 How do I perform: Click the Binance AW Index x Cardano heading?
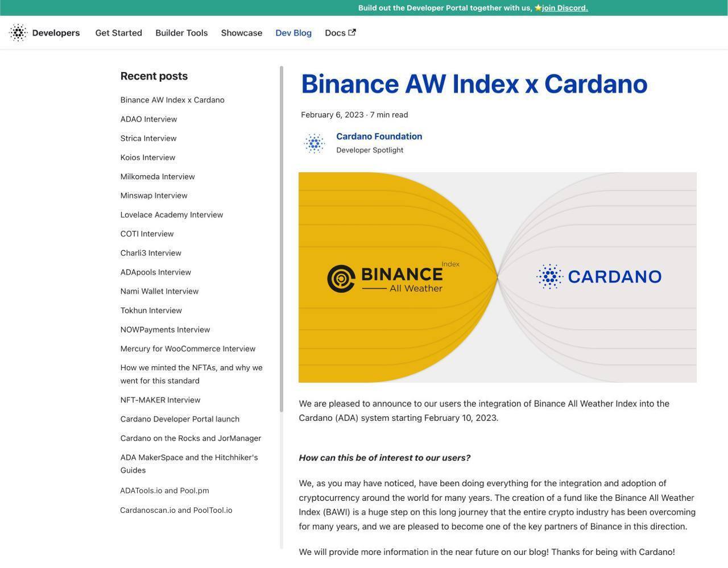point(474,84)
